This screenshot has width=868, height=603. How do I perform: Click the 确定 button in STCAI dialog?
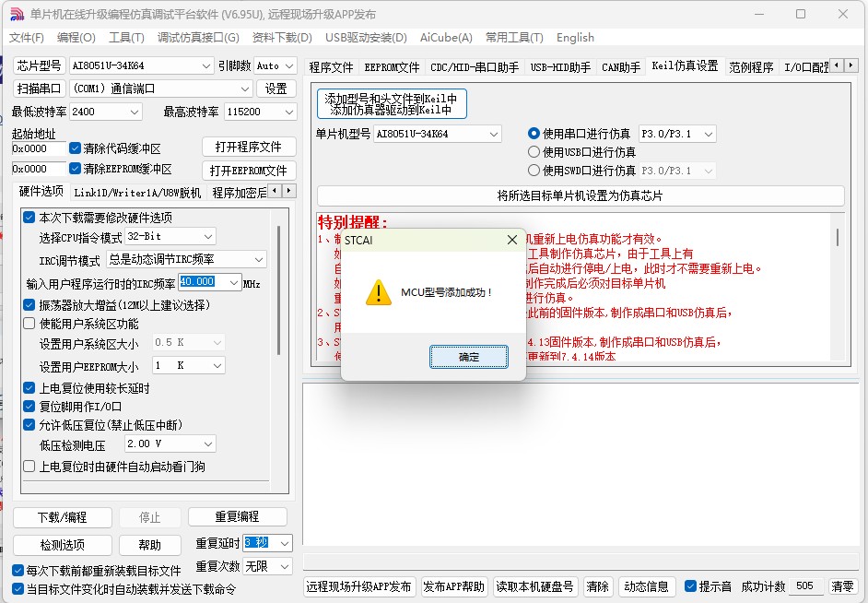tap(468, 357)
